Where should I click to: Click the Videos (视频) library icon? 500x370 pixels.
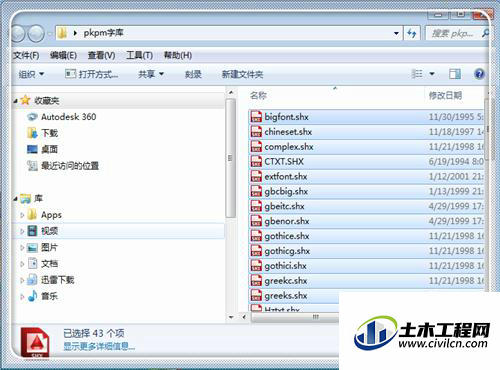32,231
